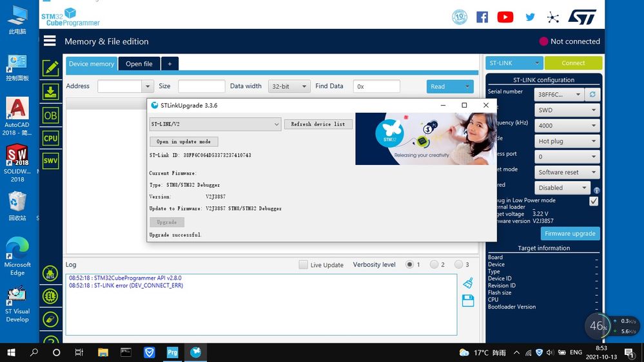The width and height of the screenshot is (644, 362).
Task: Open the taskbar notification center icon
Action: coord(629,352)
